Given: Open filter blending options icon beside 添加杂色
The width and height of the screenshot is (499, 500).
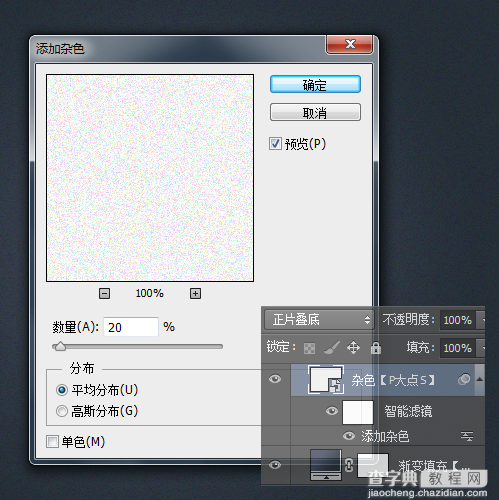Looking at the screenshot, I should point(467,436).
